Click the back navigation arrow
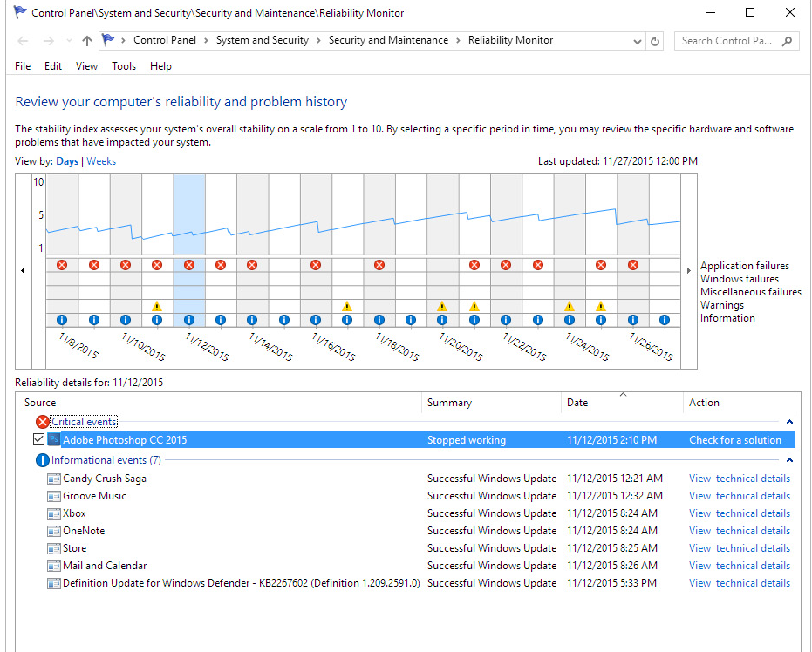812x652 pixels. [23, 40]
